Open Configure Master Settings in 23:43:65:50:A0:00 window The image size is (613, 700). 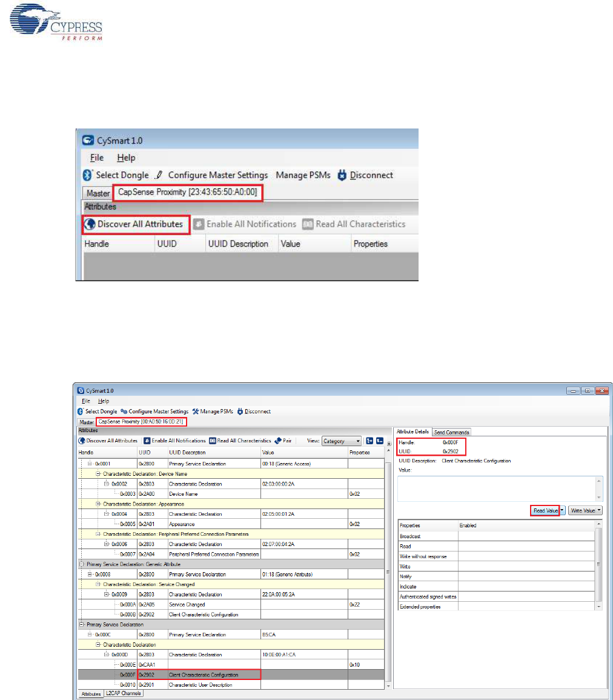(211, 175)
